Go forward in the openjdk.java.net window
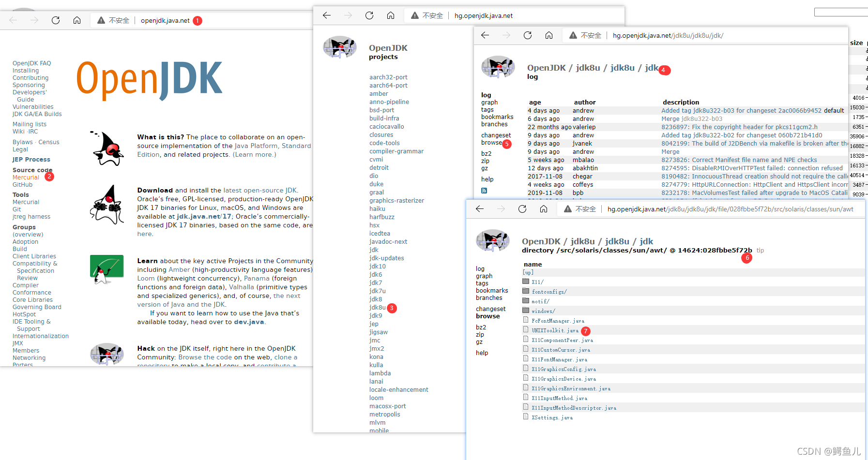 coord(34,20)
